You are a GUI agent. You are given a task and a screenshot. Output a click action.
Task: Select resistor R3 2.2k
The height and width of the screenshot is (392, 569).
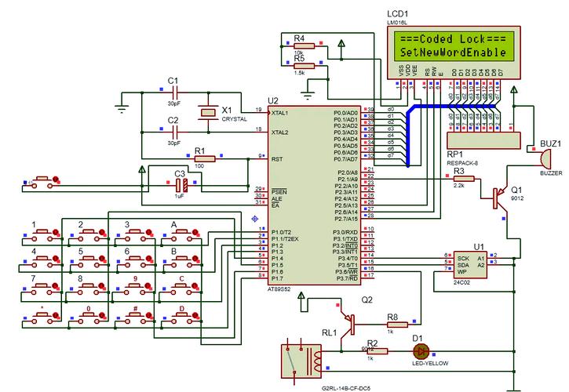[464, 179]
